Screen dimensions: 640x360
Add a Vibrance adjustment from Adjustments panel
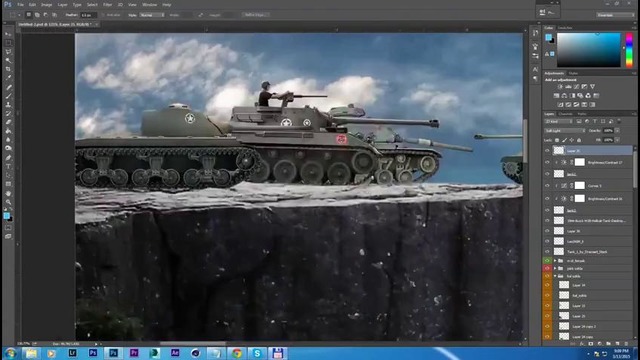coord(592,87)
